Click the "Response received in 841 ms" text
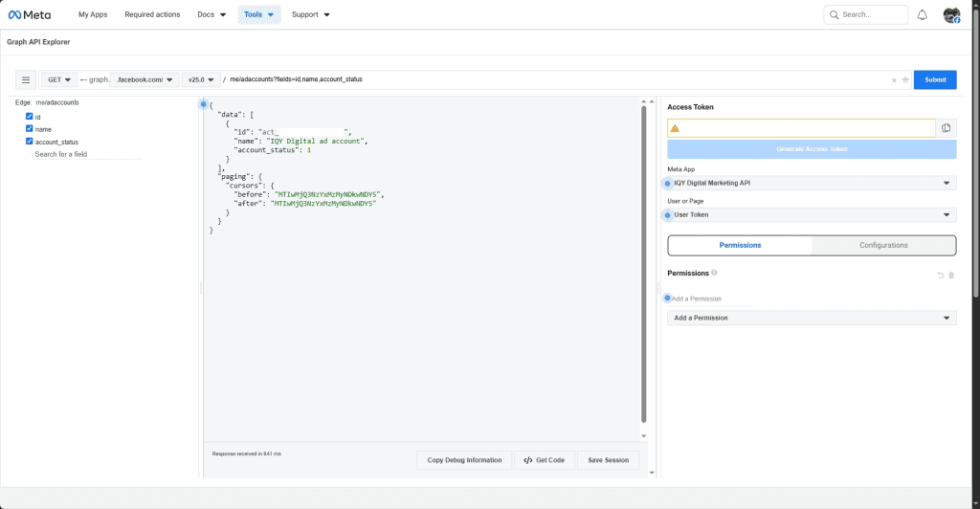Screen dimensions: 980x509 pyautogui.click(x=246, y=454)
